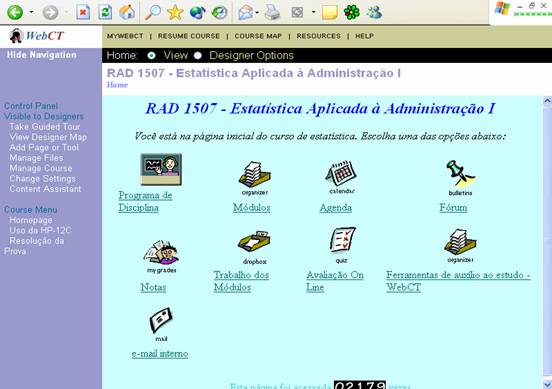Click Hide Navigation toggle
This screenshot has width=552, height=389.
pos(42,55)
